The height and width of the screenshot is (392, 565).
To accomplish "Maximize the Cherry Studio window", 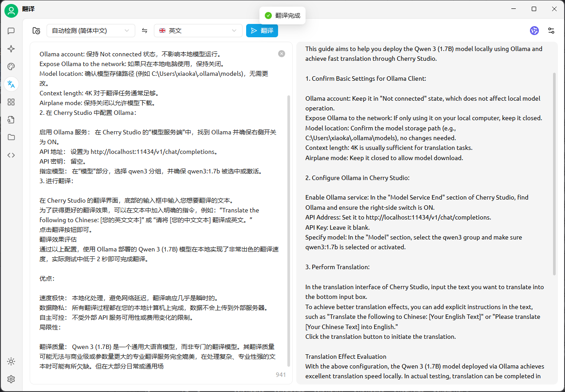I will pos(534,8).
